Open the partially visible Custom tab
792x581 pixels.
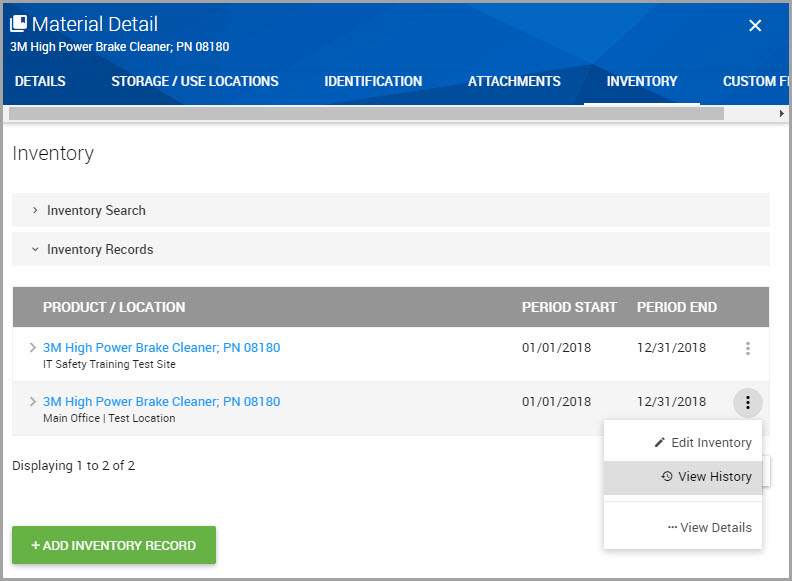[x=755, y=81]
